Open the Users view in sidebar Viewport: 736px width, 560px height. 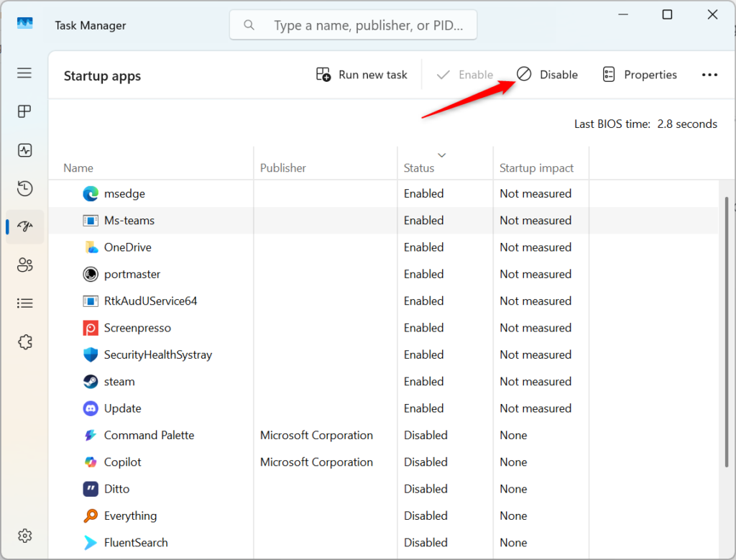24,265
